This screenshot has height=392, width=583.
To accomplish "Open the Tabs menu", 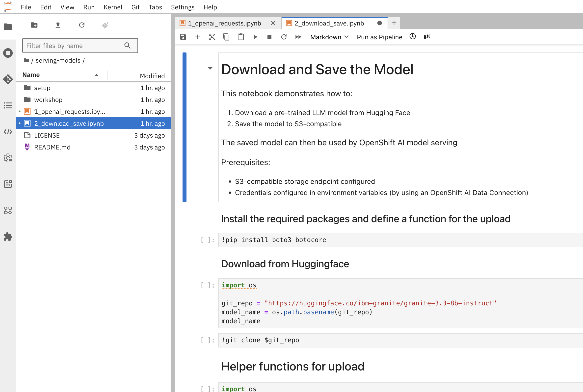I will tap(155, 7).
